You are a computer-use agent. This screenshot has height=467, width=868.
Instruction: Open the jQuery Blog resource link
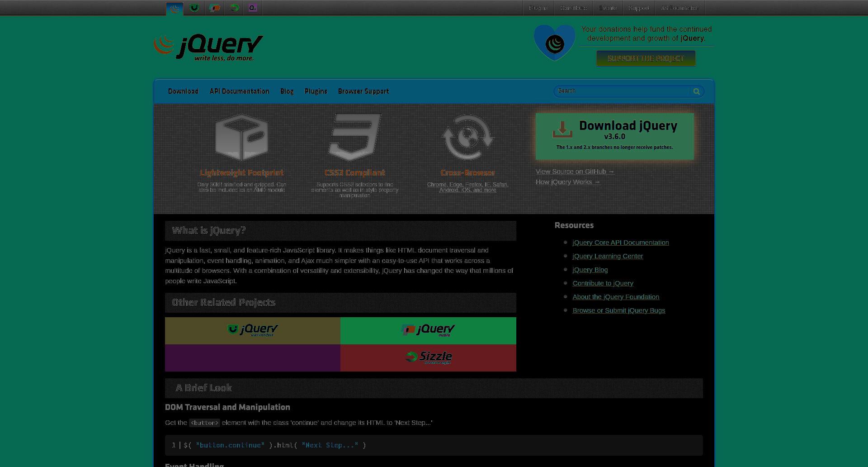(x=590, y=270)
